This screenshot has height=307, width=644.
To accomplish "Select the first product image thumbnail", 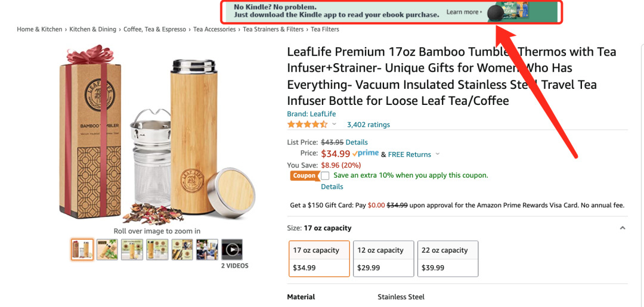I will click(x=82, y=249).
